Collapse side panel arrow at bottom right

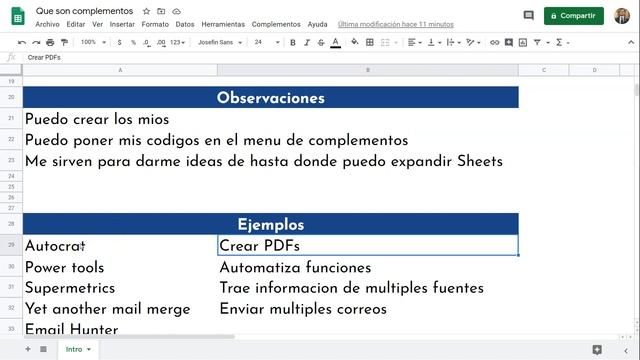(x=626, y=350)
